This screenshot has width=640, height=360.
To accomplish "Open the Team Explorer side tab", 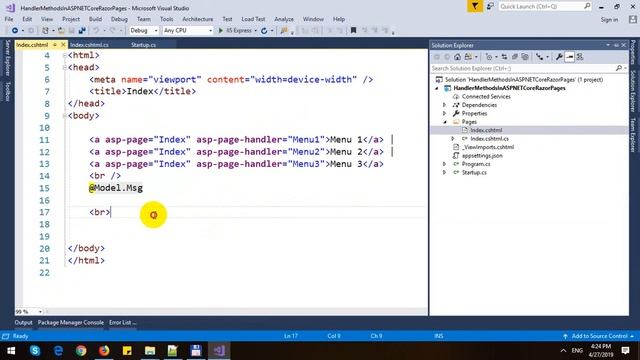I will [633, 135].
